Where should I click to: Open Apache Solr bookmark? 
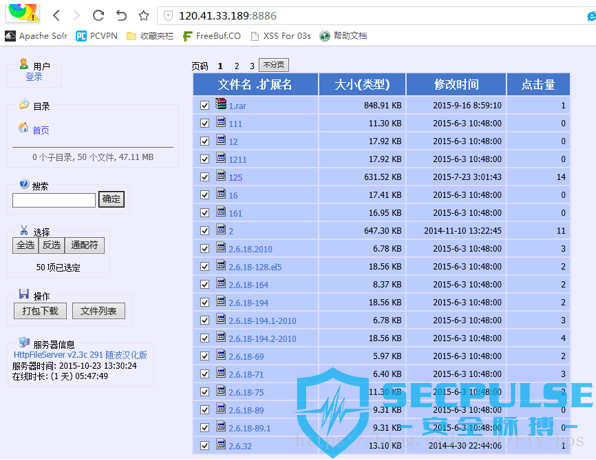click(x=36, y=36)
